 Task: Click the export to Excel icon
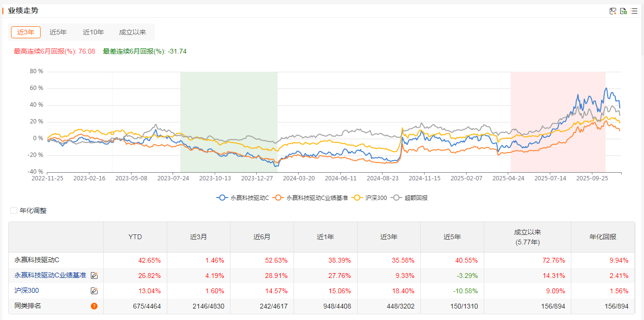[x=623, y=11]
